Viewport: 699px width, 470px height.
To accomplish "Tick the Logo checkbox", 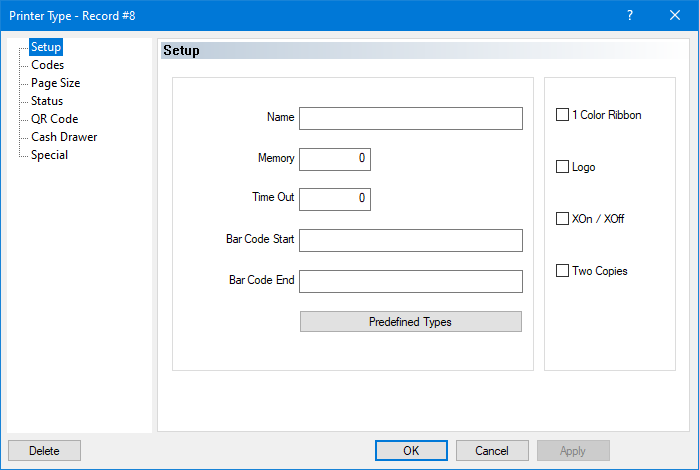I will (x=562, y=167).
